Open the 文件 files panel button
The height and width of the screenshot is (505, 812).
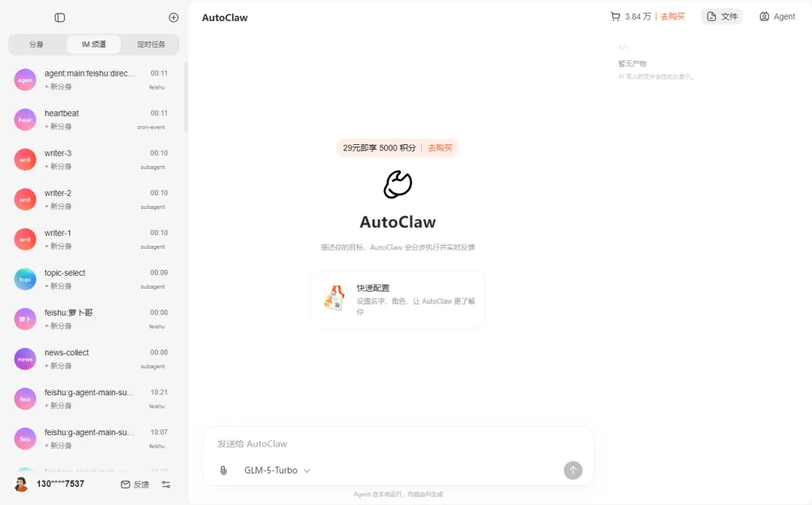pyautogui.click(x=722, y=17)
